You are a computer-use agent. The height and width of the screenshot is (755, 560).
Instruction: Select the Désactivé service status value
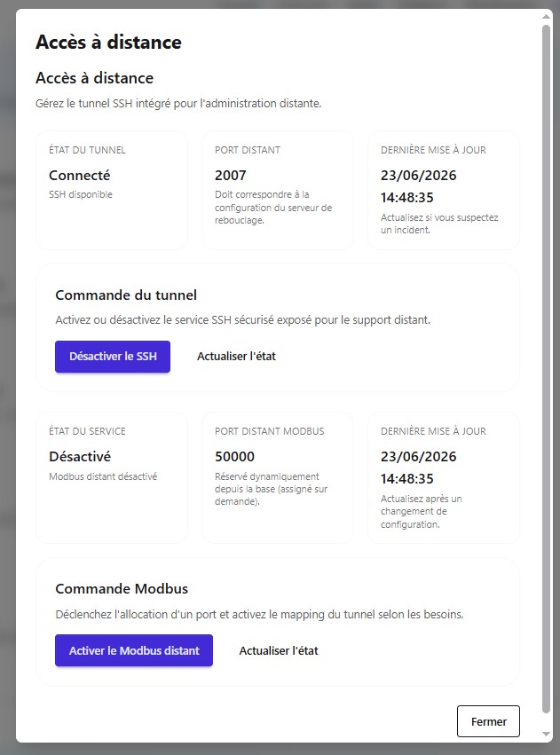click(x=80, y=457)
